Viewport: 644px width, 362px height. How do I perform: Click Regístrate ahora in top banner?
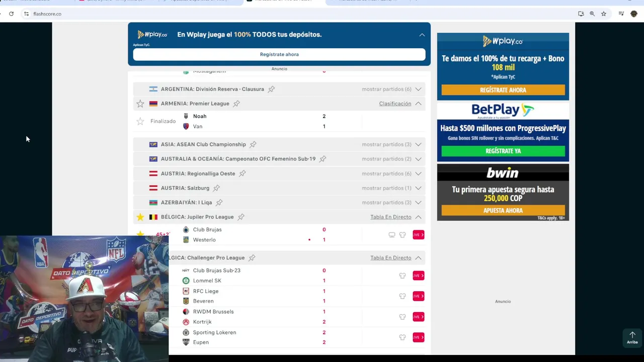click(279, 54)
